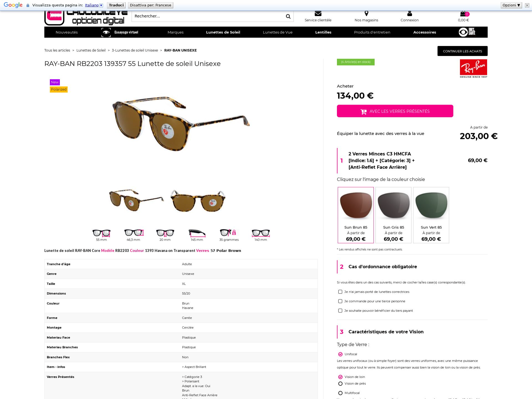Click the 0,00 € cart total
Image resolution: width=532 pixels, height=399 pixels.
pos(463,20)
